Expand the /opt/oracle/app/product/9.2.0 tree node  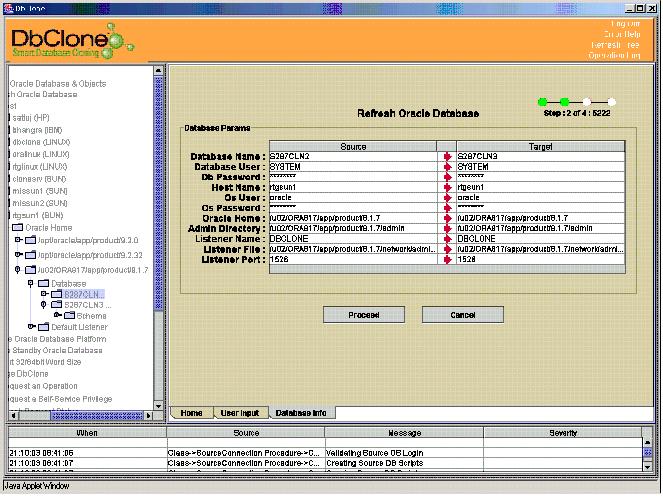tap(18, 240)
